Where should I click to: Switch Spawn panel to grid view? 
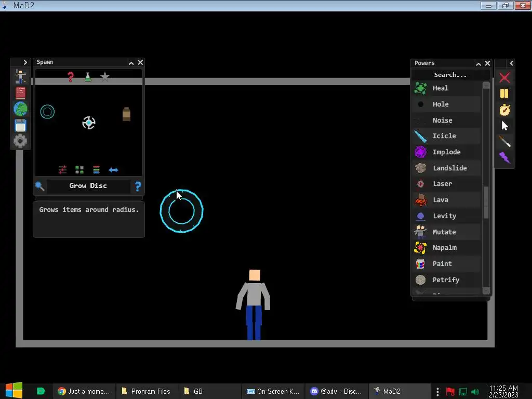coord(79,170)
